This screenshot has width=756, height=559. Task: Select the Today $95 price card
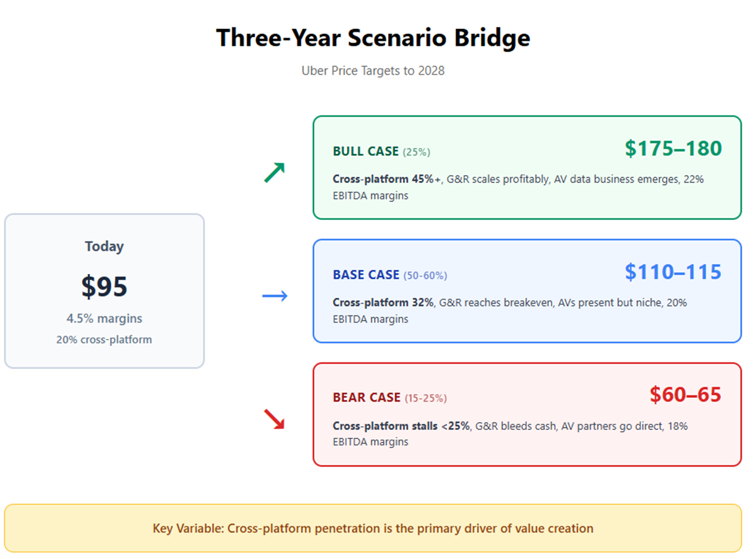[x=104, y=291]
